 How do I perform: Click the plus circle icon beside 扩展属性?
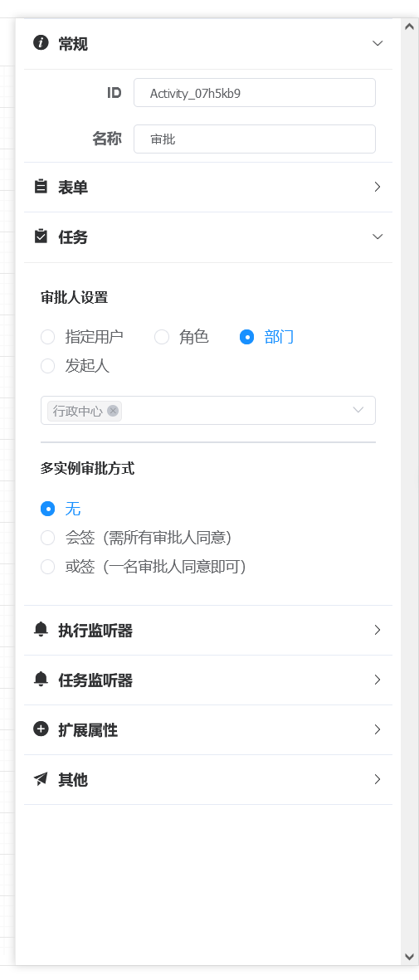(41, 729)
